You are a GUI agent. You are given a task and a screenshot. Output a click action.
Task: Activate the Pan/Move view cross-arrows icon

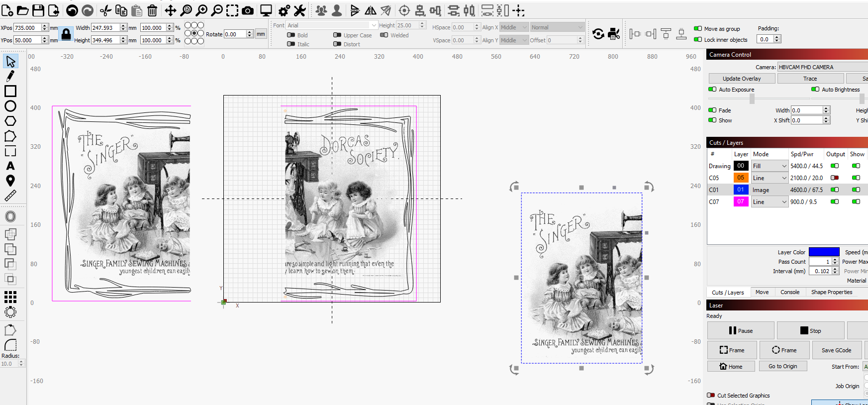(171, 10)
